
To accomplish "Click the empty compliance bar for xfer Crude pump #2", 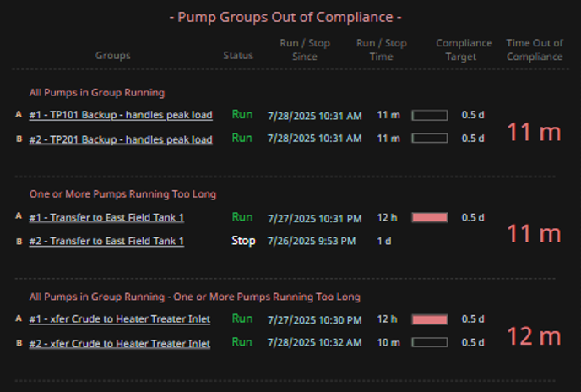I will tap(429, 343).
